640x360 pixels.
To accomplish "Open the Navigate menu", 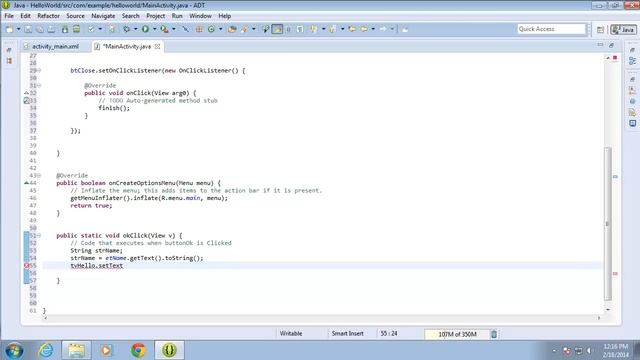I will (x=103, y=16).
